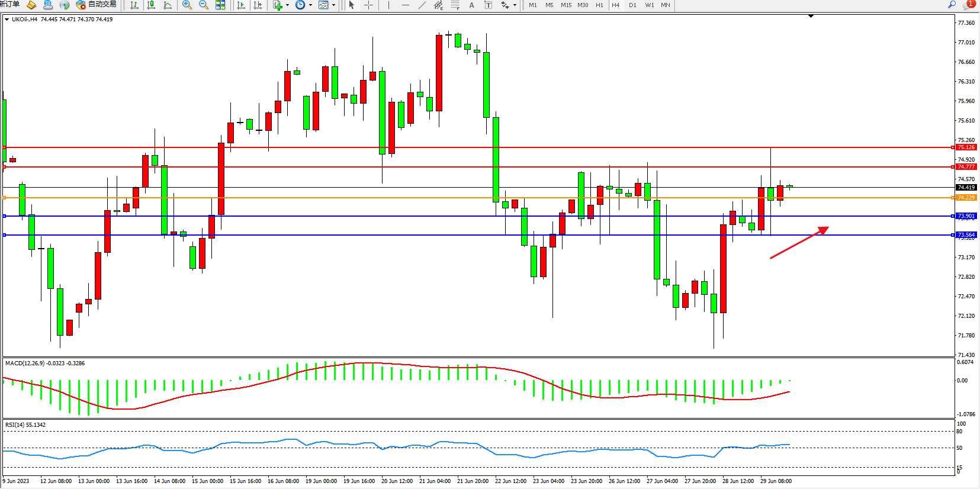This screenshot has height=489, width=980.
Task: Open the search magnifier at top right
Action: (952, 5)
